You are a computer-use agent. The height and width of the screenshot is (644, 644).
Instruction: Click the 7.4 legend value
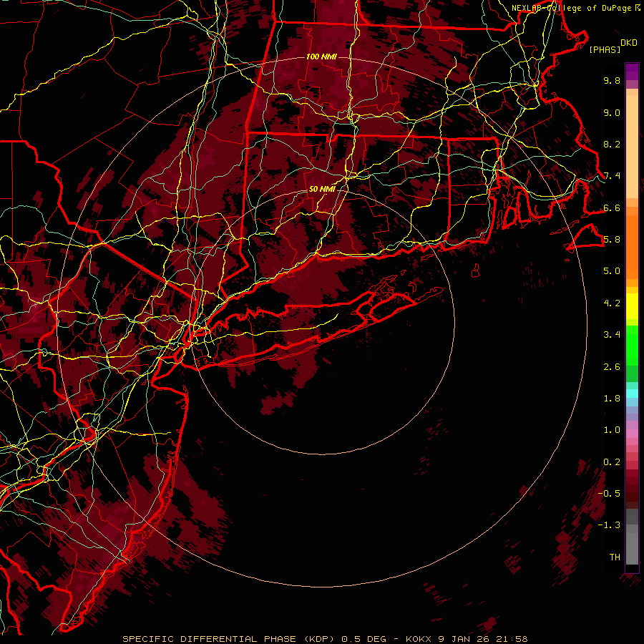click(x=612, y=176)
